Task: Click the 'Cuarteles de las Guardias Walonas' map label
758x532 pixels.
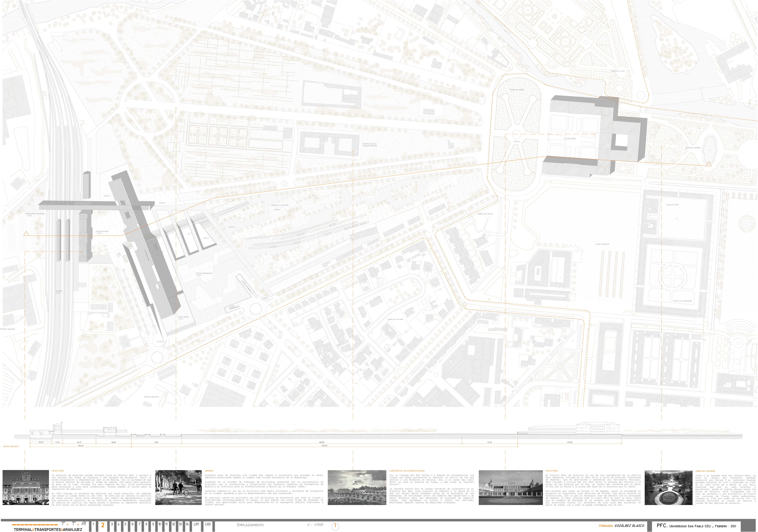Action: [369, 145]
